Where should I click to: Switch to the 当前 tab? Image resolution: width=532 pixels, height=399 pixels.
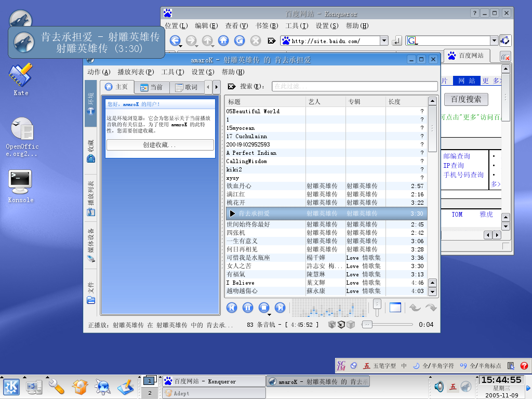(x=151, y=87)
